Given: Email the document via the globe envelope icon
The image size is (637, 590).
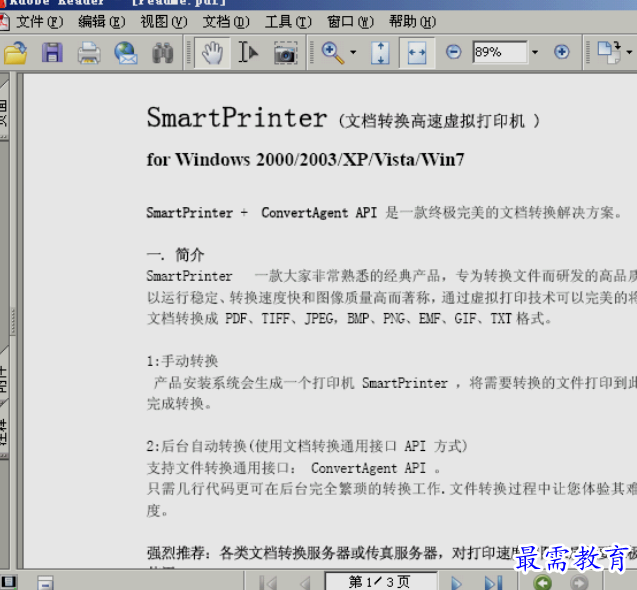Looking at the screenshot, I should coord(126,53).
